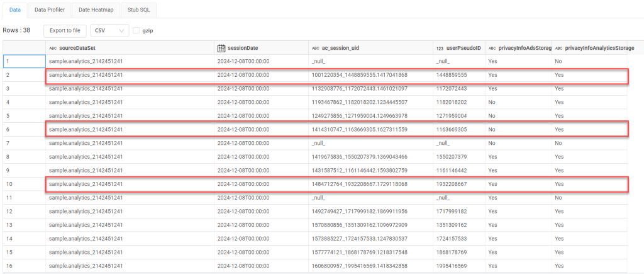Click session uid 1193467862_1182018202.1234445507
Screen dimensions: 644x274
pyautogui.click(x=359, y=102)
